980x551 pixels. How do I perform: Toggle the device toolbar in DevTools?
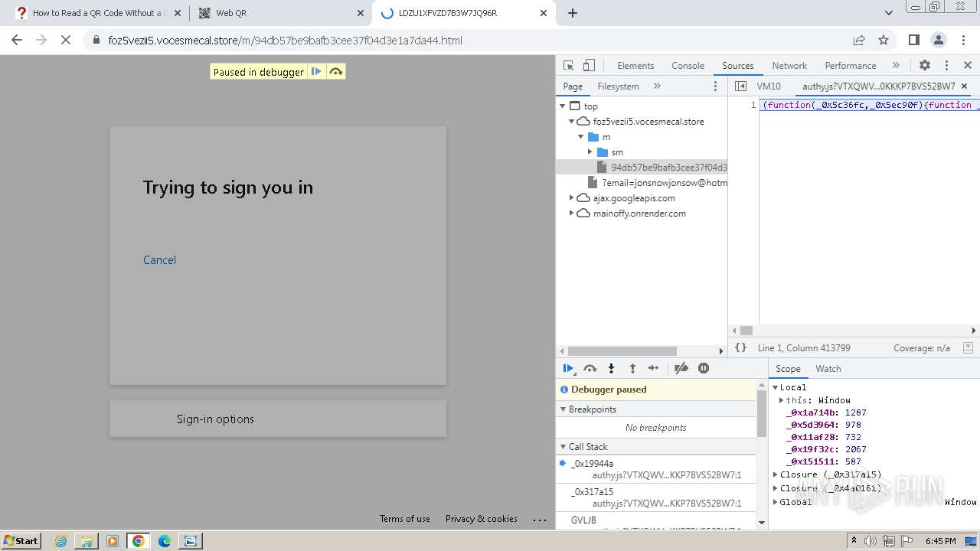tap(589, 66)
